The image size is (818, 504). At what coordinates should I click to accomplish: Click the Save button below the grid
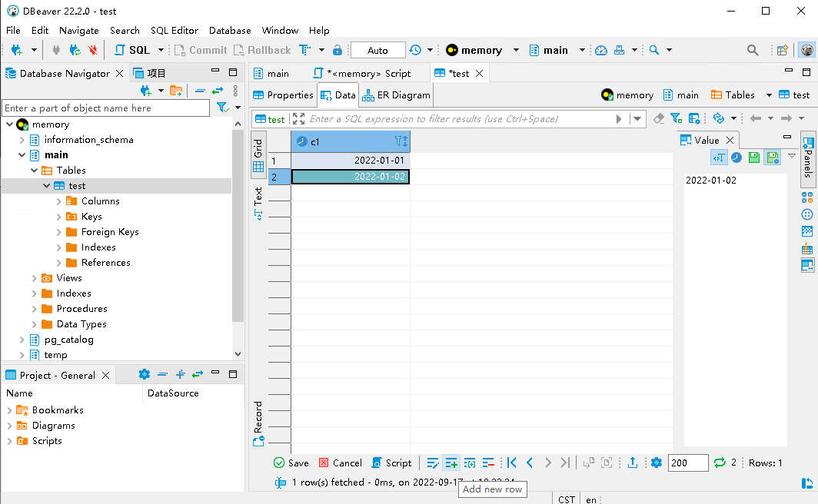click(x=291, y=463)
